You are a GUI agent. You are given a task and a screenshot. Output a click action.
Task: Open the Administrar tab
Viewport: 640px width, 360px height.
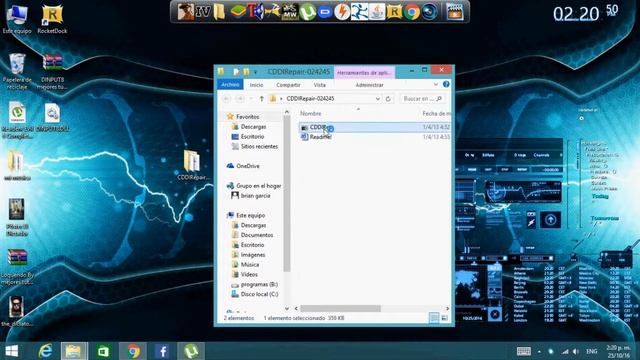point(369,85)
